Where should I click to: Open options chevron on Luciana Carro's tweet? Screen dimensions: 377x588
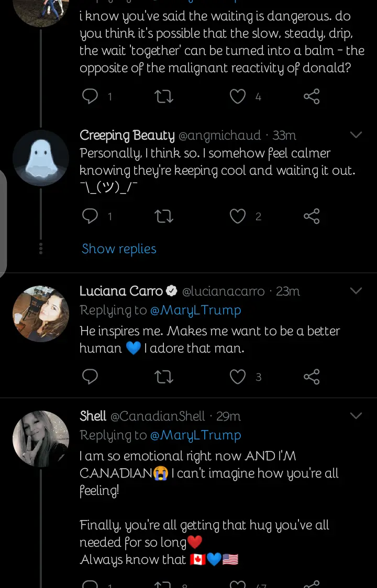click(x=356, y=291)
